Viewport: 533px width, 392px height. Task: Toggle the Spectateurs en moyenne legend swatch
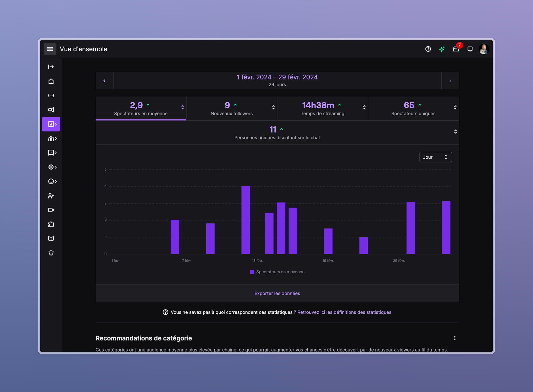(252, 272)
